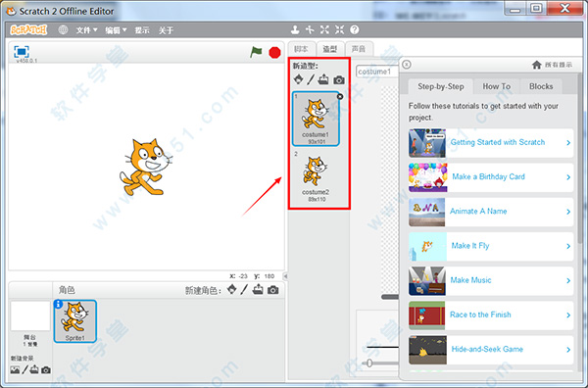Click the 所有提示 link
Screen dimensions: 588x388
click(x=559, y=65)
